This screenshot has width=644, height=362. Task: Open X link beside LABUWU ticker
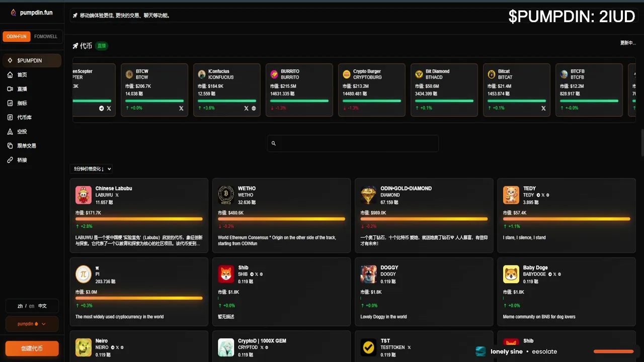tap(117, 195)
